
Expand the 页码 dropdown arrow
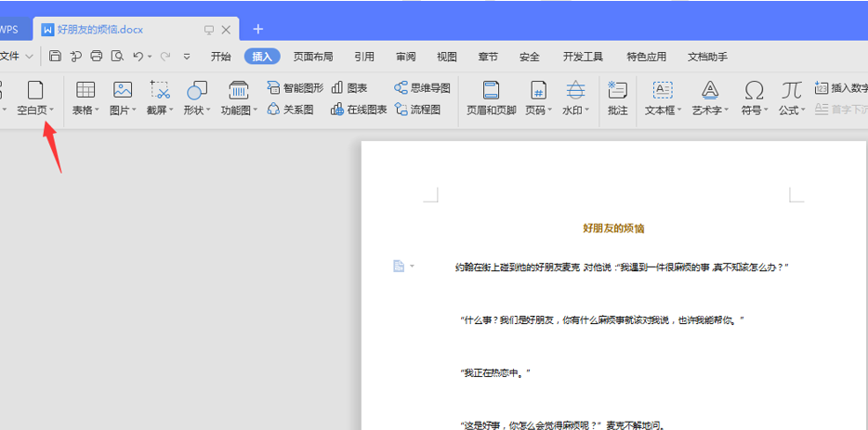(x=549, y=111)
